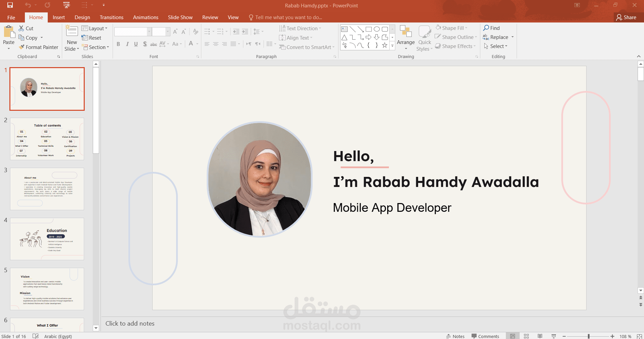The width and height of the screenshot is (644, 339).
Task: Select the oval shape in gallery
Action: [x=377, y=29]
